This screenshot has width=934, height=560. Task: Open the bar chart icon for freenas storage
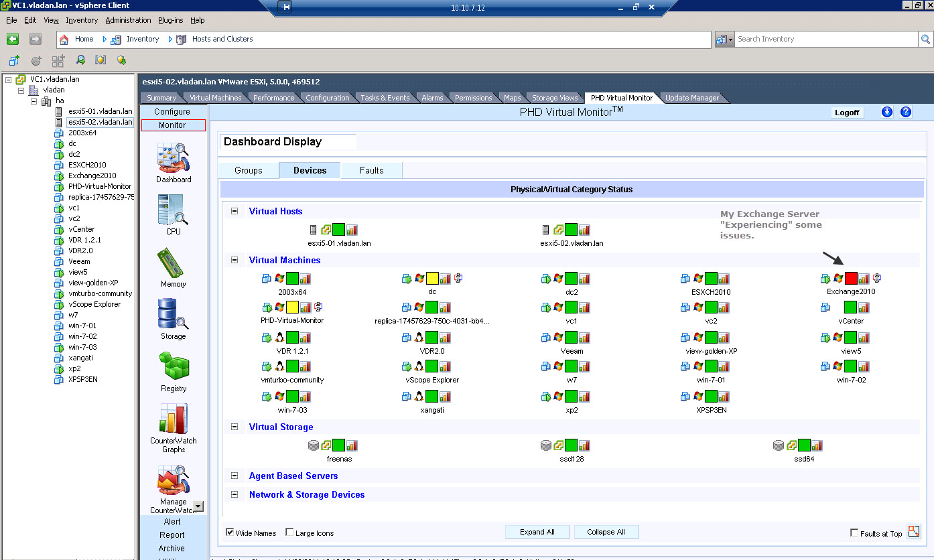point(352,445)
